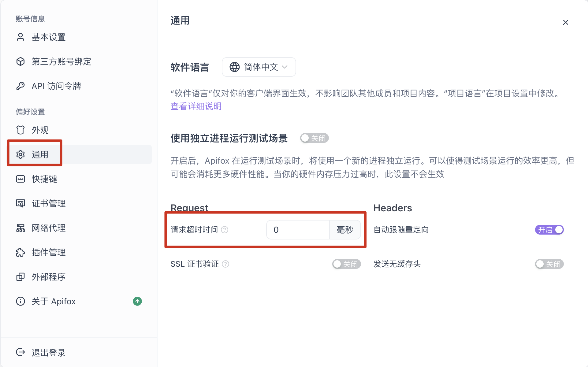
Task: Click the help icon next to 请求超时时间
Action: pyautogui.click(x=225, y=230)
